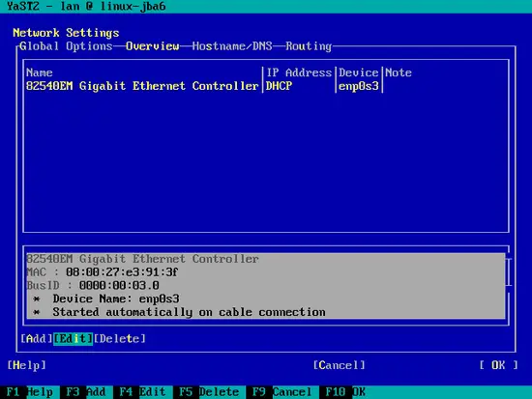The width and height of the screenshot is (532, 399).
Task: Switch to the Global Options tab
Action: coord(66,46)
